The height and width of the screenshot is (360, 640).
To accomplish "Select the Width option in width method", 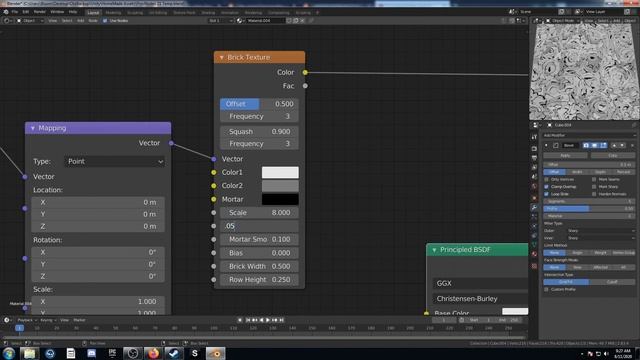I will pyautogui.click(x=577, y=172).
